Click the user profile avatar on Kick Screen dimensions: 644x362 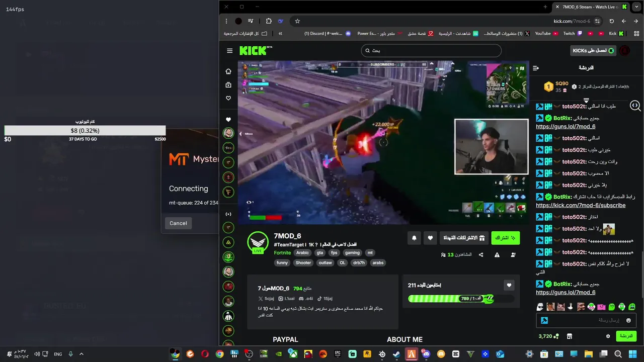coord(624,51)
